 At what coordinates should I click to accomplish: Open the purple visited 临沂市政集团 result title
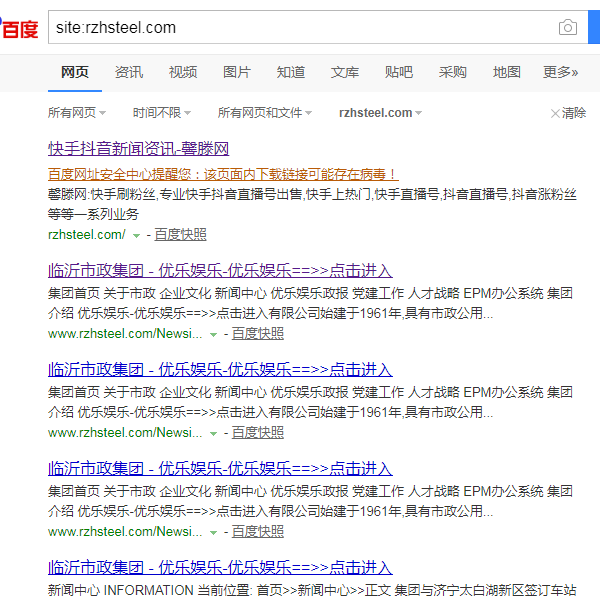tap(220, 271)
